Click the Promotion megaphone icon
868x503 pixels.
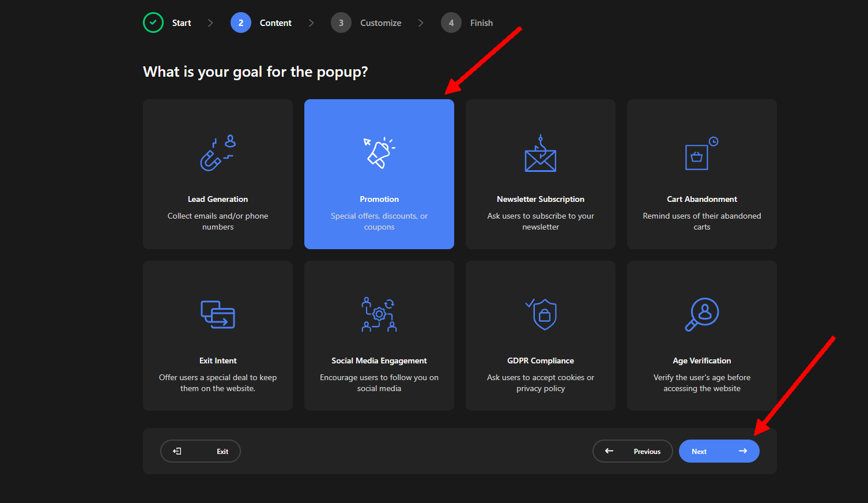pos(379,153)
